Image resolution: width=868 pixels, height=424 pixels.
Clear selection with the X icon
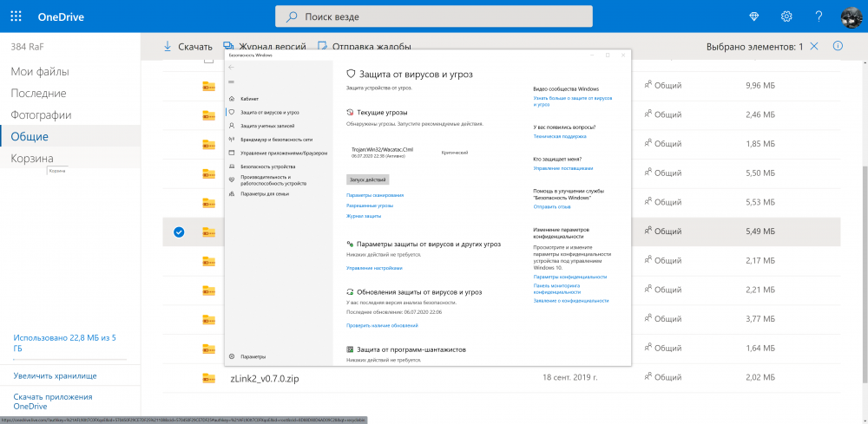[814, 47]
